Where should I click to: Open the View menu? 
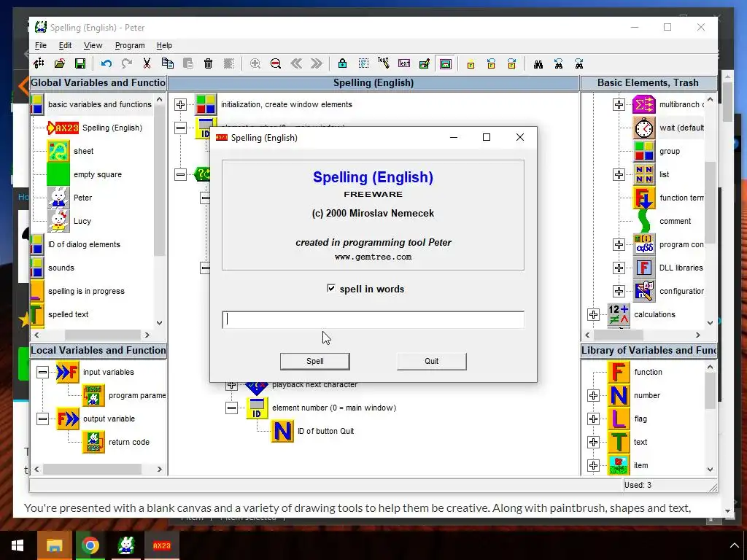point(93,45)
